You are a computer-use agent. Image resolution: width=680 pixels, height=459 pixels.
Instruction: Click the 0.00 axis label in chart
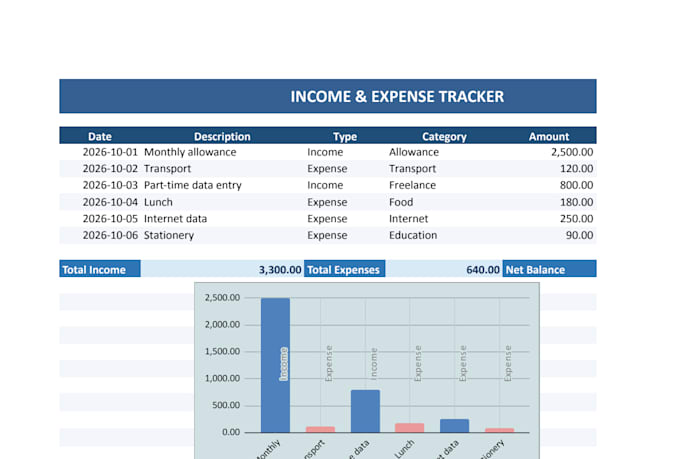(231, 432)
